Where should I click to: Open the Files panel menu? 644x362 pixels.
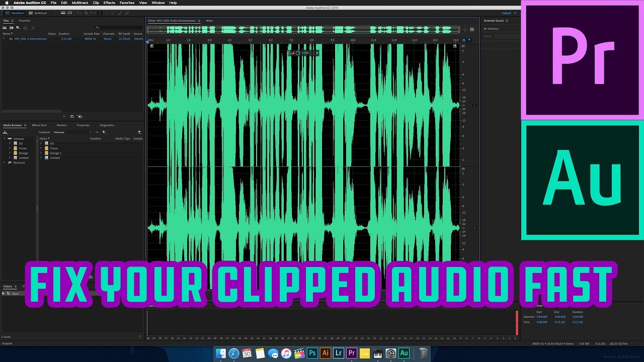12,21
